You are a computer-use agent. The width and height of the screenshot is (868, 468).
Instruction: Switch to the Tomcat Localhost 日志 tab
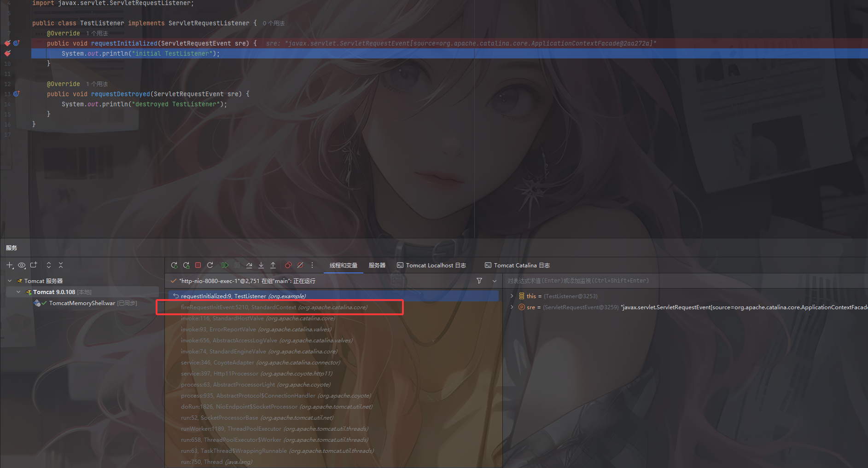[x=431, y=266]
